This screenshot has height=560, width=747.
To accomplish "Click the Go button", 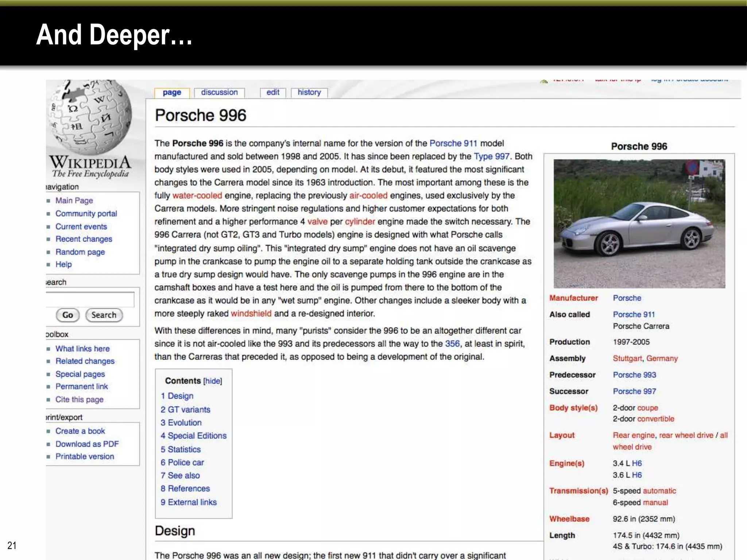I will [x=67, y=315].
